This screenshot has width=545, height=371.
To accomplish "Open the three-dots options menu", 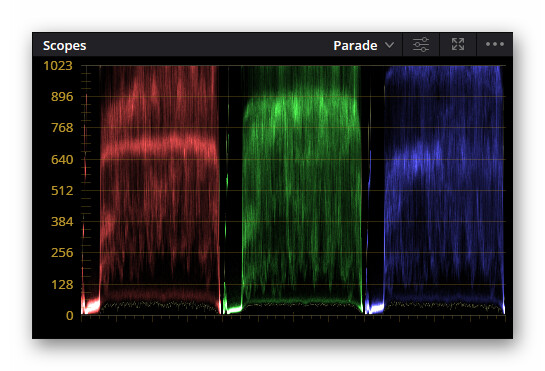I will tap(495, 44).
